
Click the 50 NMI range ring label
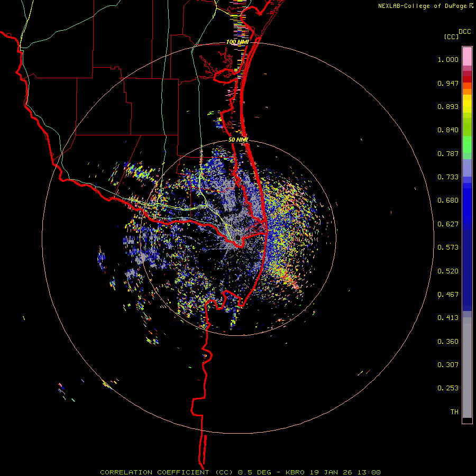click(239, 140)
